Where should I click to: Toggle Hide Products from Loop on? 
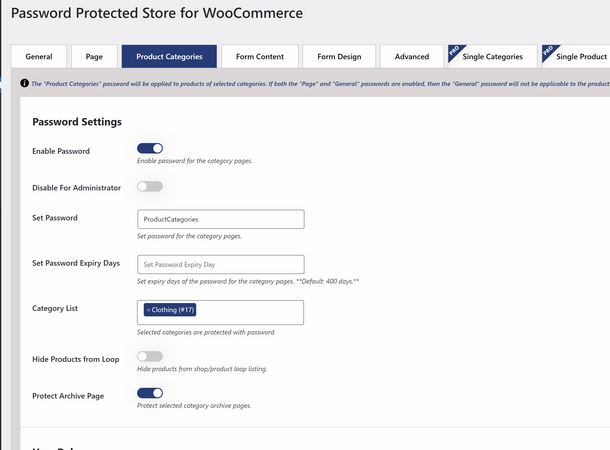coord(150,356)
